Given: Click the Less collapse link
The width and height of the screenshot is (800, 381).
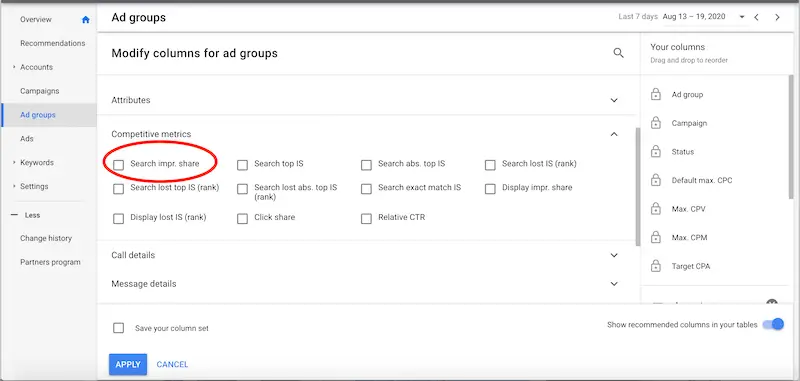Looking at the screenshot, I should point(32,215).
